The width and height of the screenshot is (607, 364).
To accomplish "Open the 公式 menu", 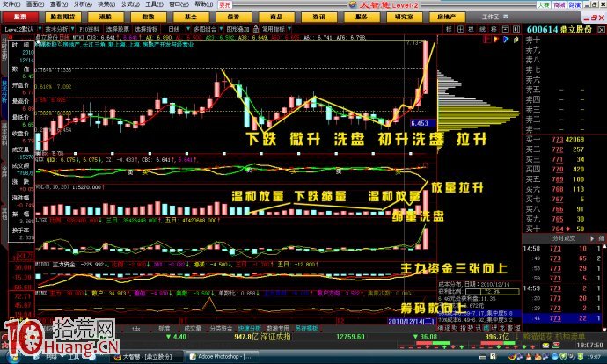I will coord(129,4).
